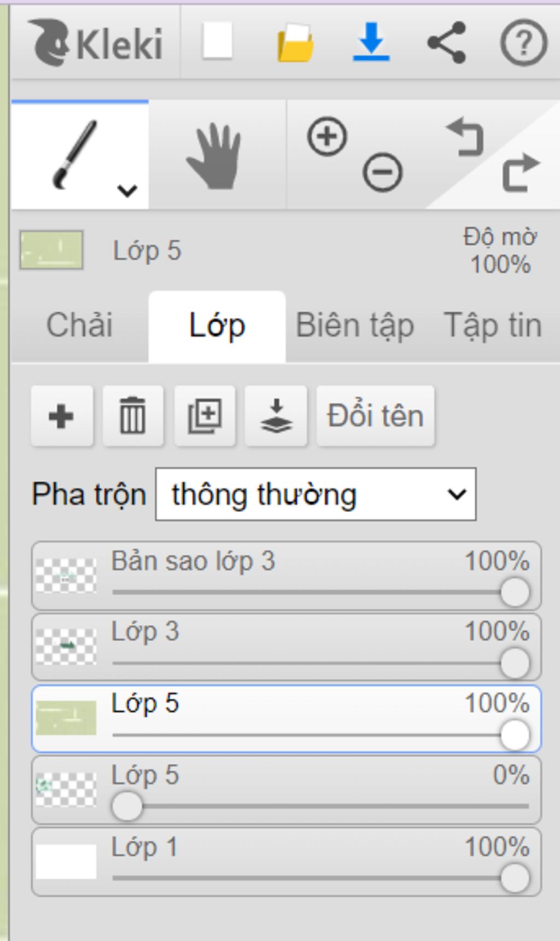
Task: Select the Hand pan tool
Action: click(214, 156)
